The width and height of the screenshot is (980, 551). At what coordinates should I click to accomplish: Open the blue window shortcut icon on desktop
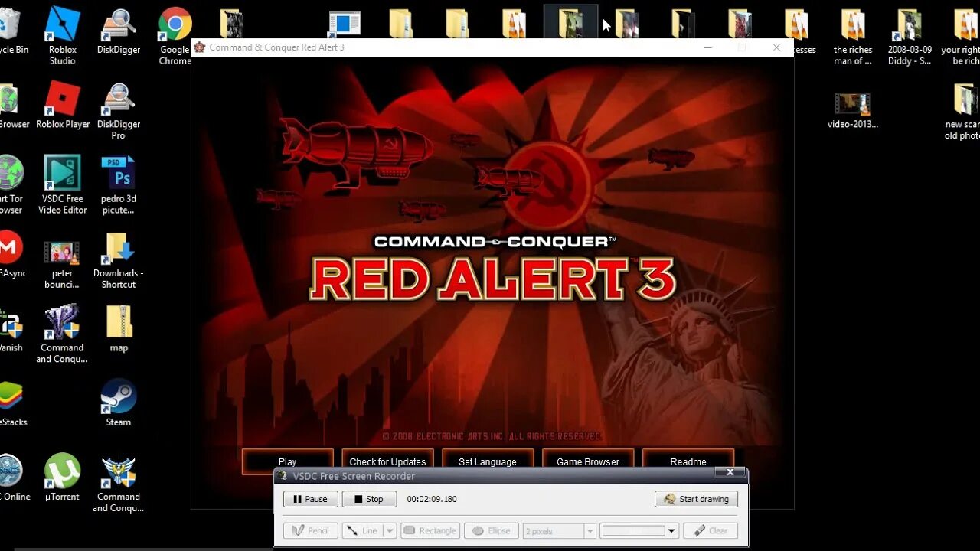(x=345, y=24)
